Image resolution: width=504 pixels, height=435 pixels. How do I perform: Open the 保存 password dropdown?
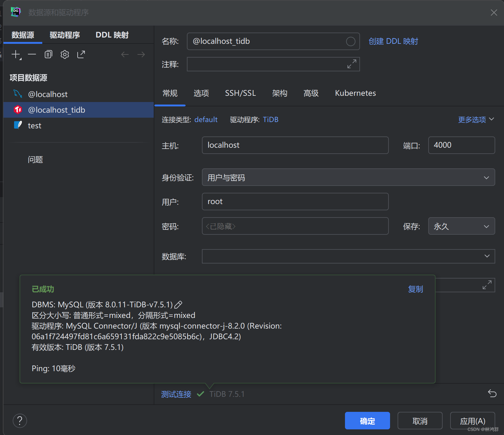(461, 226)
